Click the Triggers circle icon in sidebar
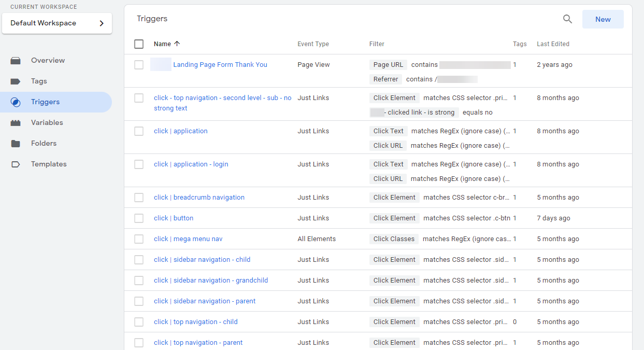Image resolution: width=644 pixels, height=350 pixels. pyautogui.click(x=16, y=102)
